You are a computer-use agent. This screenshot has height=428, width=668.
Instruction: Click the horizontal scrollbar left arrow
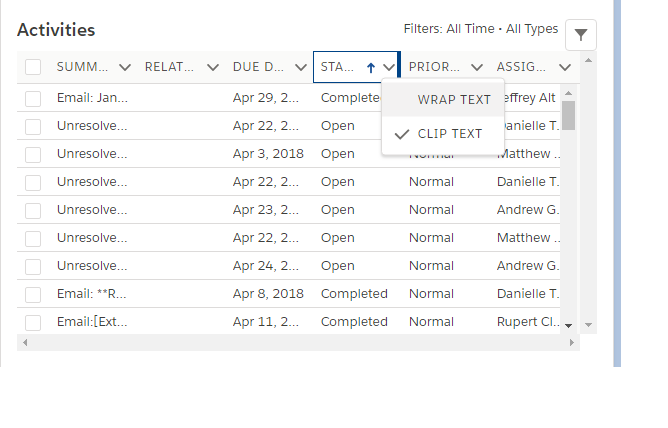pos(25,343)
